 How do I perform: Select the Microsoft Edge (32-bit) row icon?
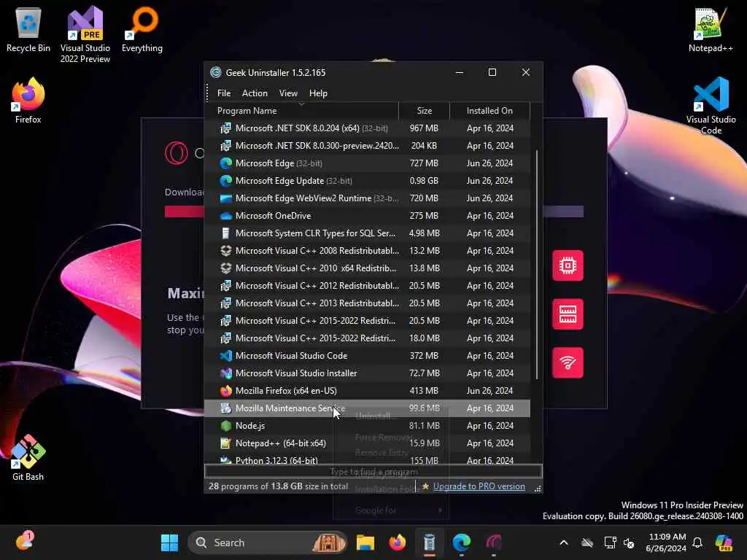coord(226,163)
